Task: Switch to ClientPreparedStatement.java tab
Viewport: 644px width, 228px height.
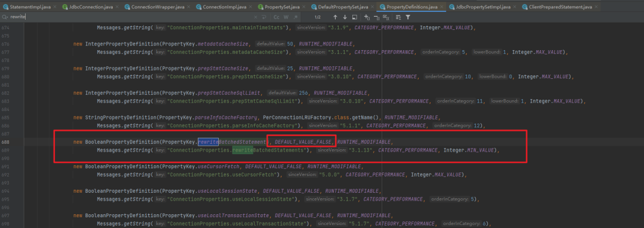Action: (x=558, y=7)
